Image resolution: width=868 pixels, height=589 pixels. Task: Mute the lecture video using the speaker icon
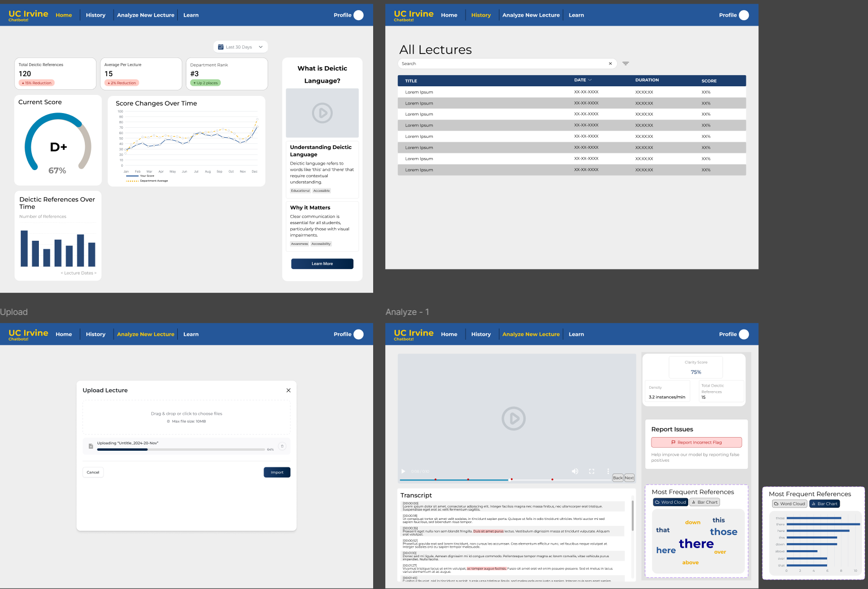pos(575,471)
